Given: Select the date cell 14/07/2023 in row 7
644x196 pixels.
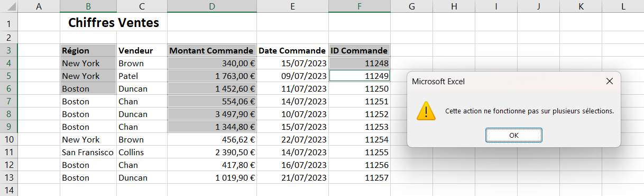Looking at the screenshot, I should [292, 101].
